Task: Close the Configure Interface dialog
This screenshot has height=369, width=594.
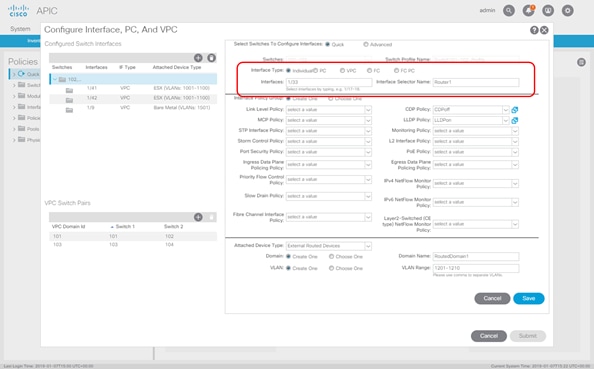Action: pyautogui.click(x=544, y=30)
